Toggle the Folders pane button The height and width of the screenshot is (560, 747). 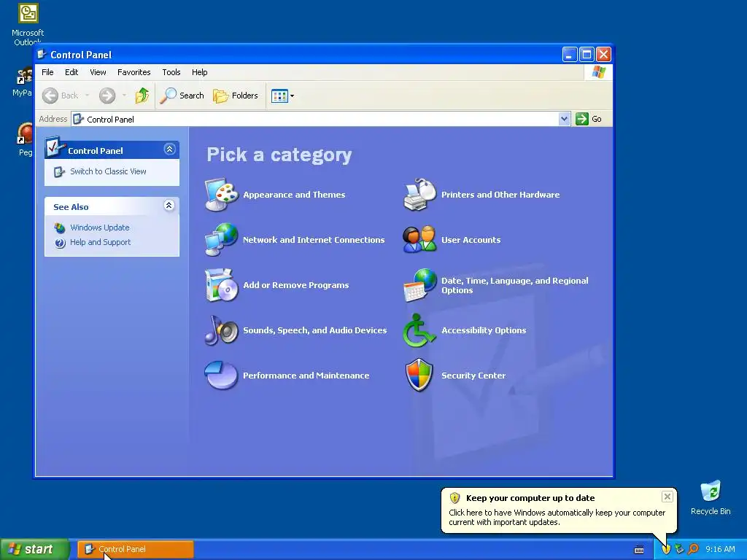[x=236, y=96]
